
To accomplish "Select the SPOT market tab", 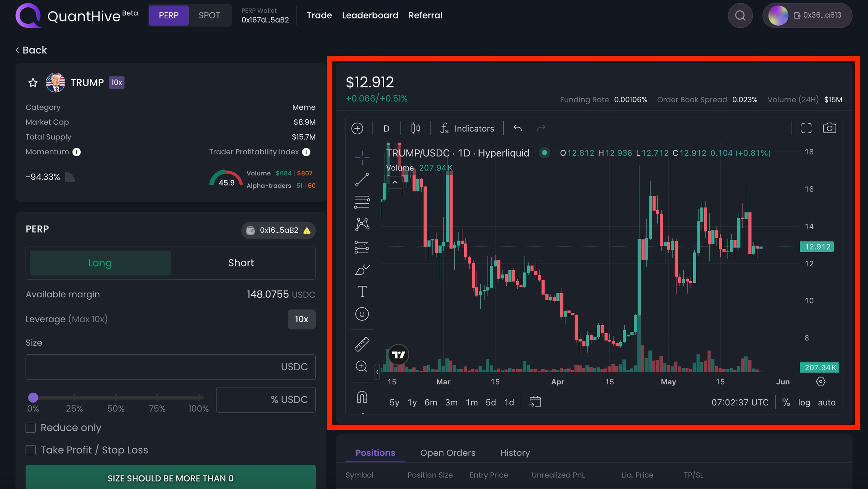I will [209, 15].
